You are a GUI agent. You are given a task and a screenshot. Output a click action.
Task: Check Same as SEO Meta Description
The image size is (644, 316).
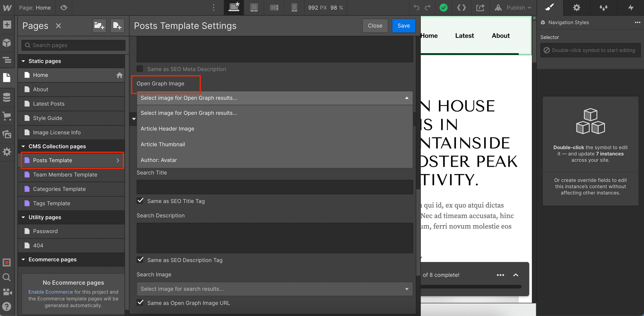(140, 68)
